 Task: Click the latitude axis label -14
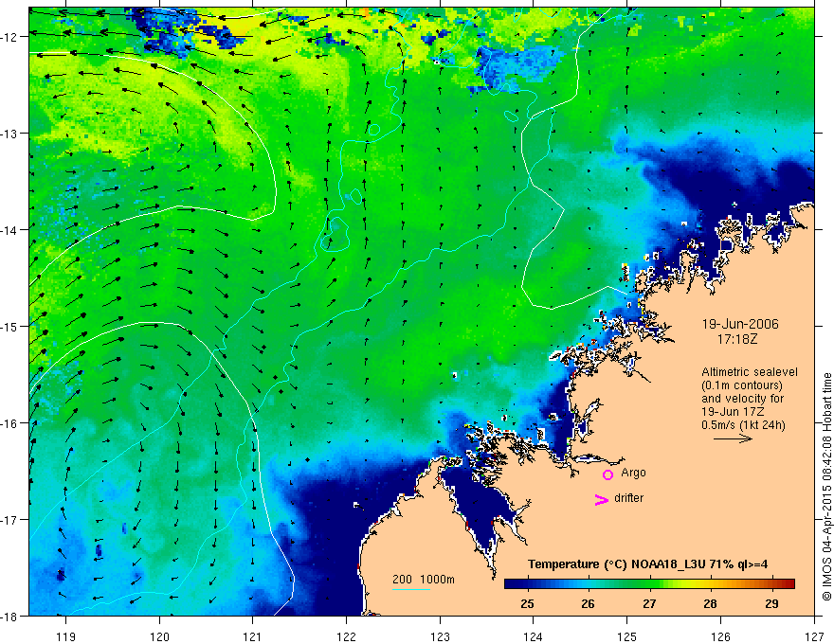(9, 230)
